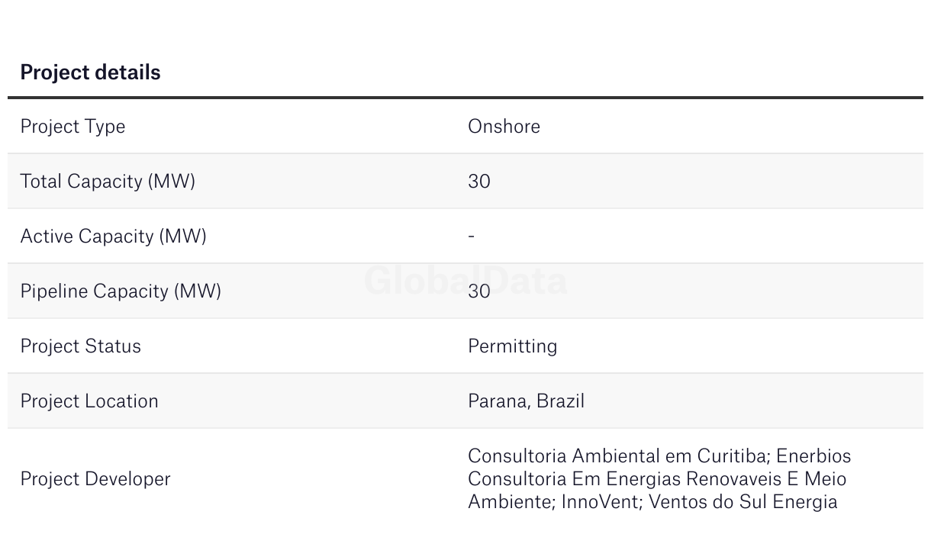Click the Enerbios developer name

pos(813,456)
